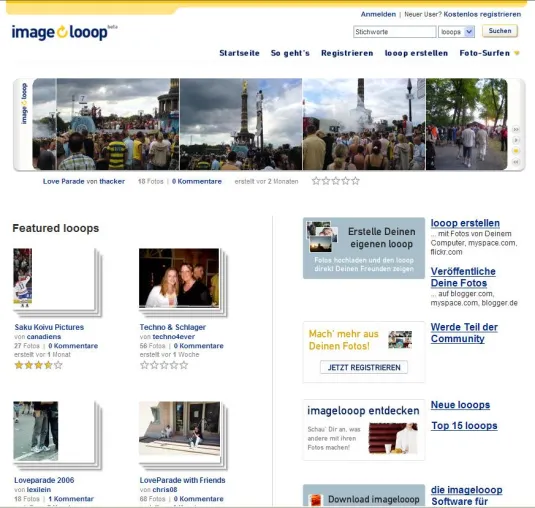Open the Love Parade looop title link
The width and height of the screenshot is (535, 508).
[x=63, y=182]
